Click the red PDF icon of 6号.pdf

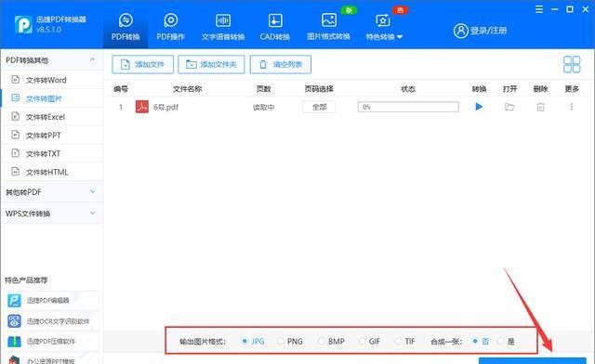142,107
